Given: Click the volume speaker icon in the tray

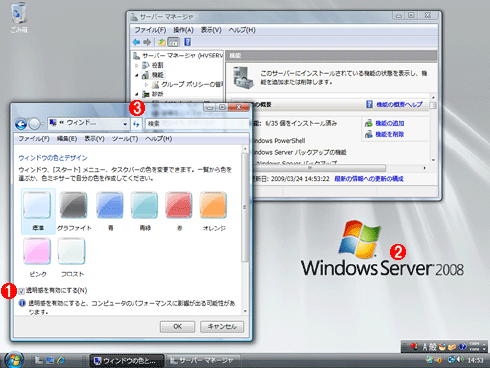Looking at the screenshot, I should 460,360.
